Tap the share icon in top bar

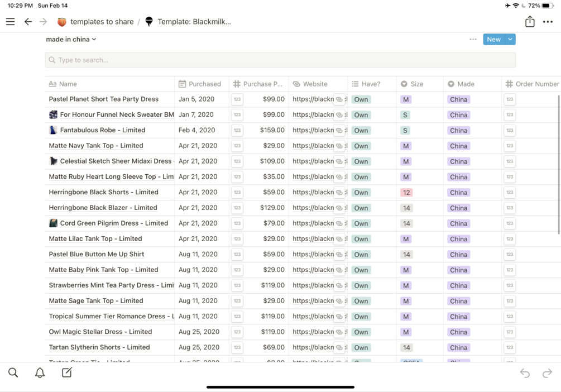tap(530, 22)
